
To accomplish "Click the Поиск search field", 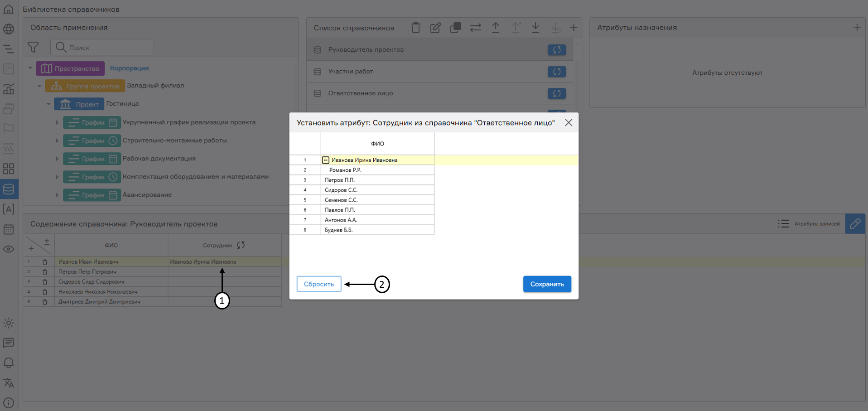I will 101,47.
